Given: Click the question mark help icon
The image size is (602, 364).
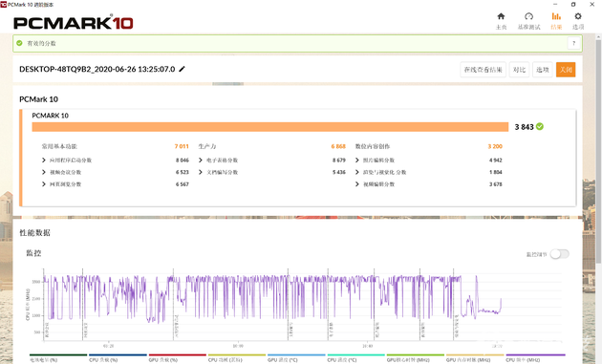Looking at the screenshot, I should pyautogui.click(x=573, y=43).
